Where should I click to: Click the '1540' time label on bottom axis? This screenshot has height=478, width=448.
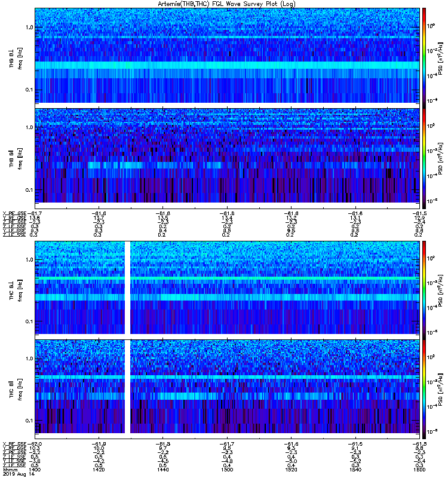click(x=355, y=470)
